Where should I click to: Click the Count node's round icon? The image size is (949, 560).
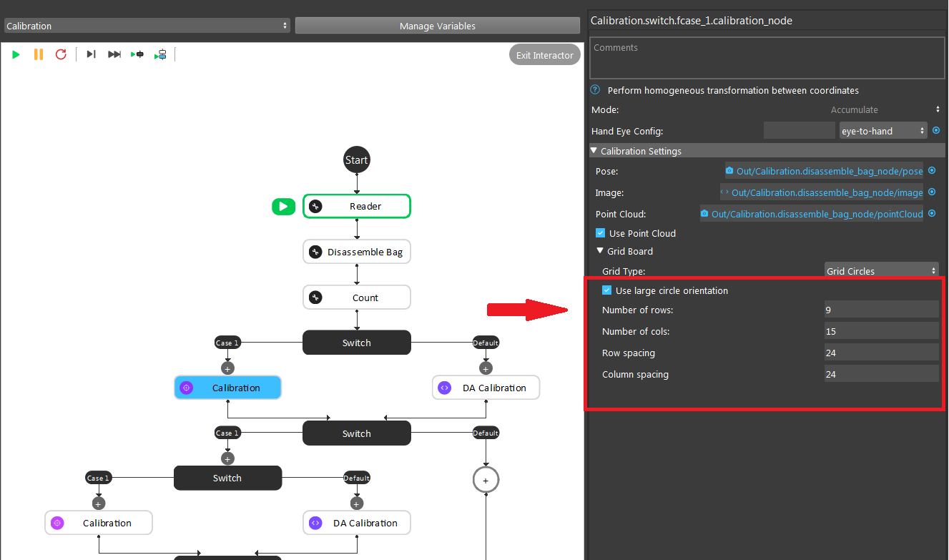pyautogui.click(x=315, y=298)
